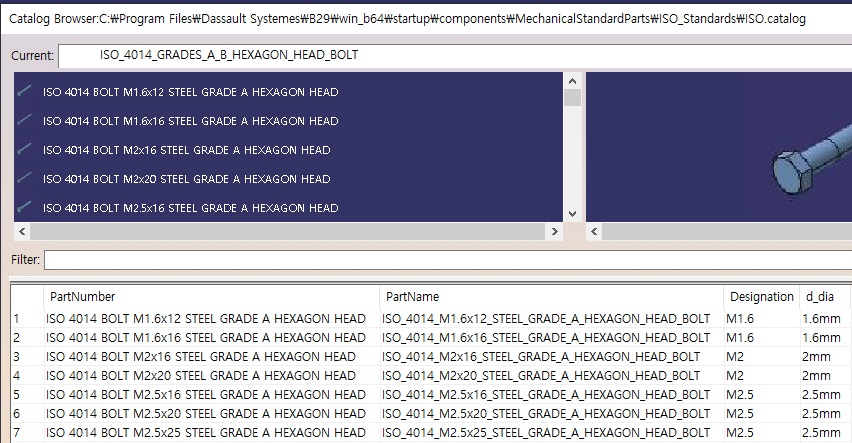Select table row number 1
This screenshot has width=852, height=443.
coord(27,319)
